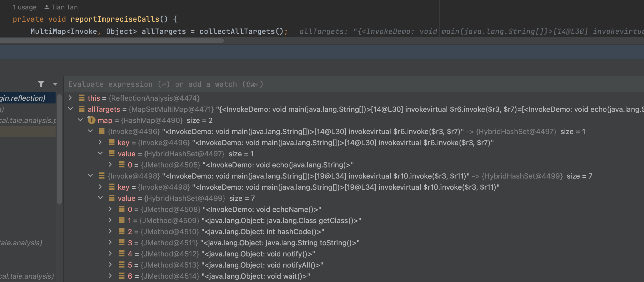The width and height of the screenshot is (644, 282).
Task: Click '<InvokeDemo: void echoName()>' value text
Action: 262,209
